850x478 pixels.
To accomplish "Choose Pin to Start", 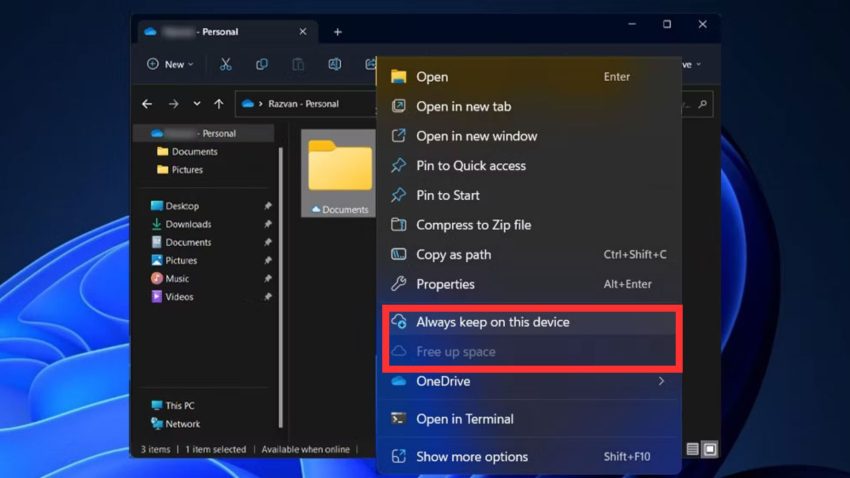I will coord(529,195).
